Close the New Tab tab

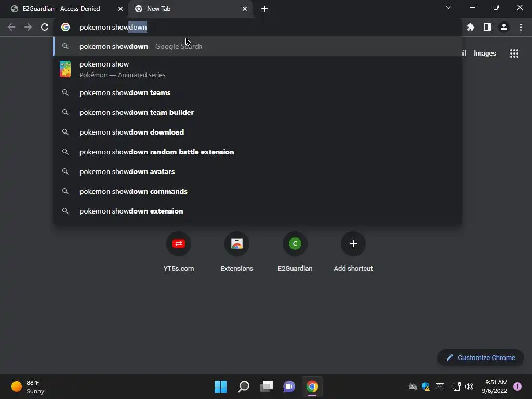point(245,9)
